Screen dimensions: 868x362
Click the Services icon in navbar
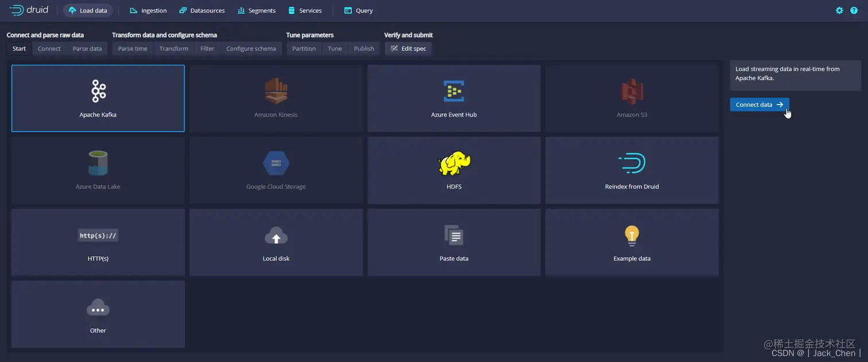click(x=292, y=10)
